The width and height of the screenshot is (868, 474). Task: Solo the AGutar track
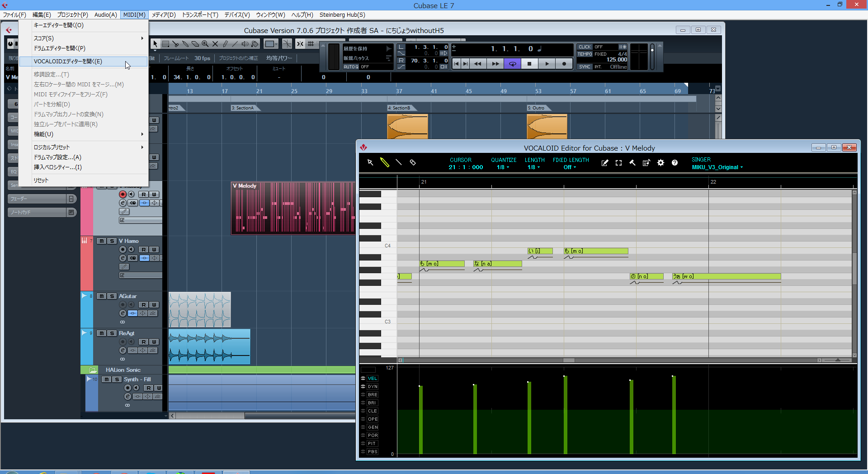pos(112,296)
